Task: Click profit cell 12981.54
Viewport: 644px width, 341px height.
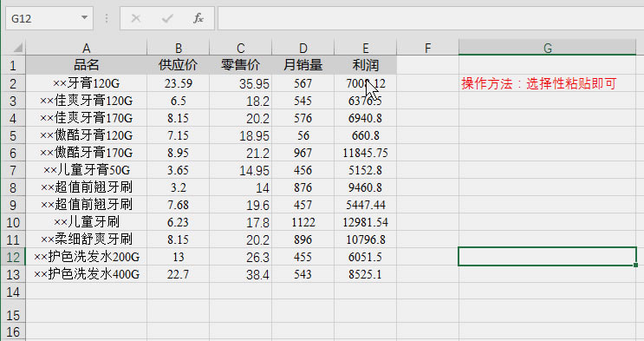Action: [366, 222]
